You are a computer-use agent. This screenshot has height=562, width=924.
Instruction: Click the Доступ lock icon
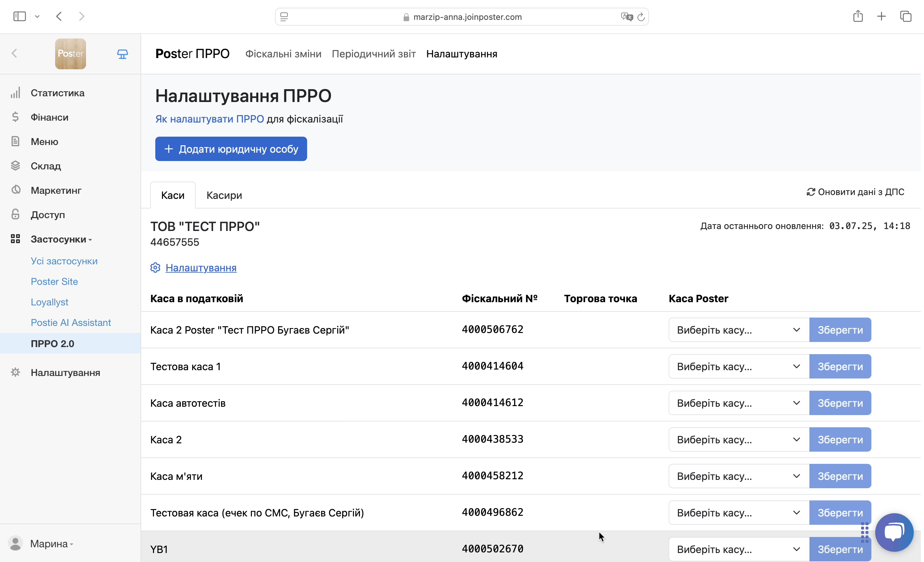click(x=15, y=215)
